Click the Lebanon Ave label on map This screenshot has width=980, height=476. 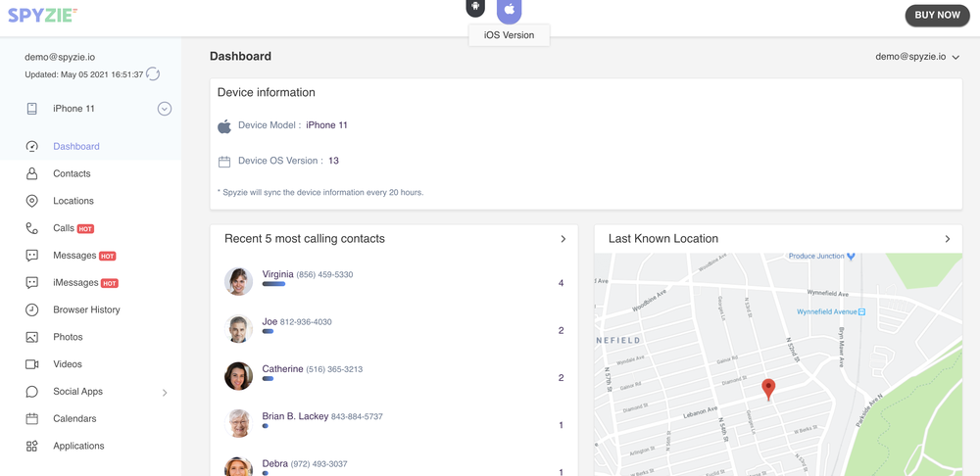coord(701,412)
